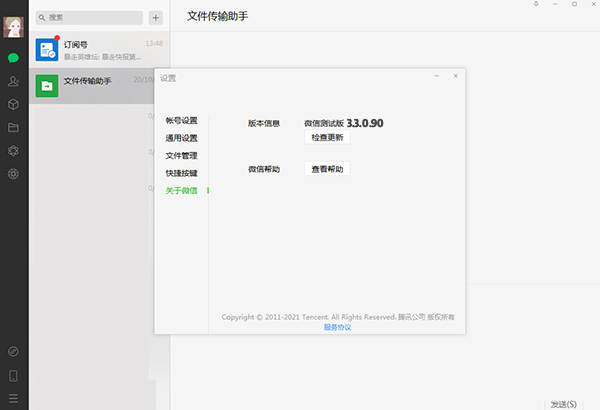600x410 pixels.
Task: Select the 文件传输助手 chat
Action: coord(99,86)
